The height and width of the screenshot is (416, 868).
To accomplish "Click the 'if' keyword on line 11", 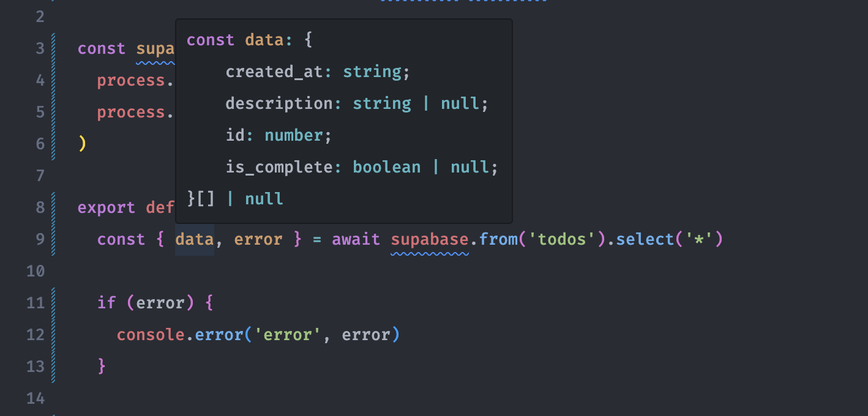I will point(107,303).
